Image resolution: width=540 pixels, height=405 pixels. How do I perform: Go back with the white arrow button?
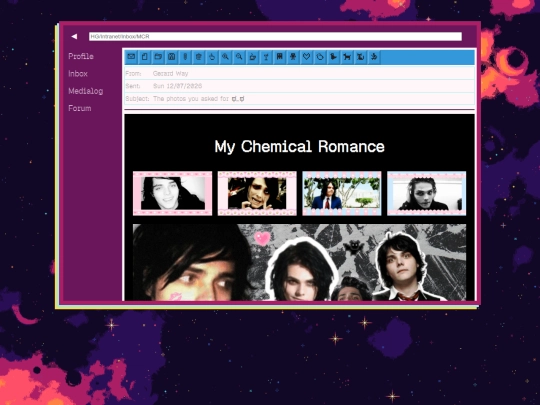tap(74, 37)
